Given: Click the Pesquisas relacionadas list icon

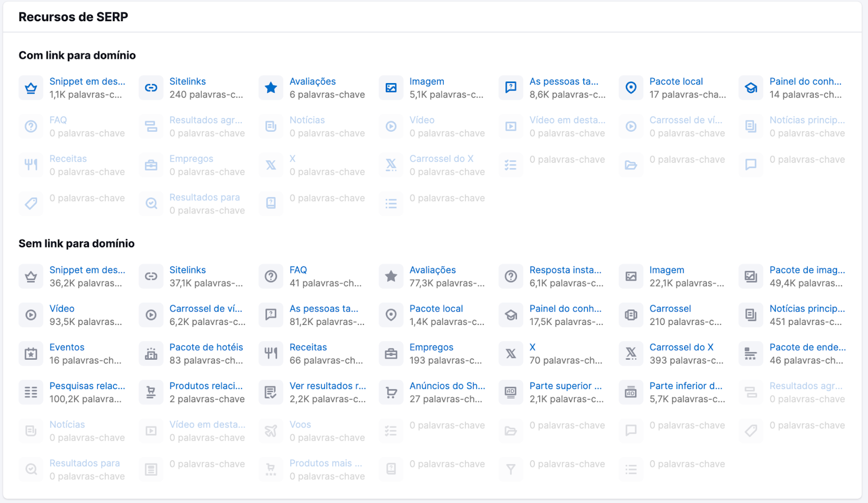Looking at the screenshot, I should pos(31,392).
